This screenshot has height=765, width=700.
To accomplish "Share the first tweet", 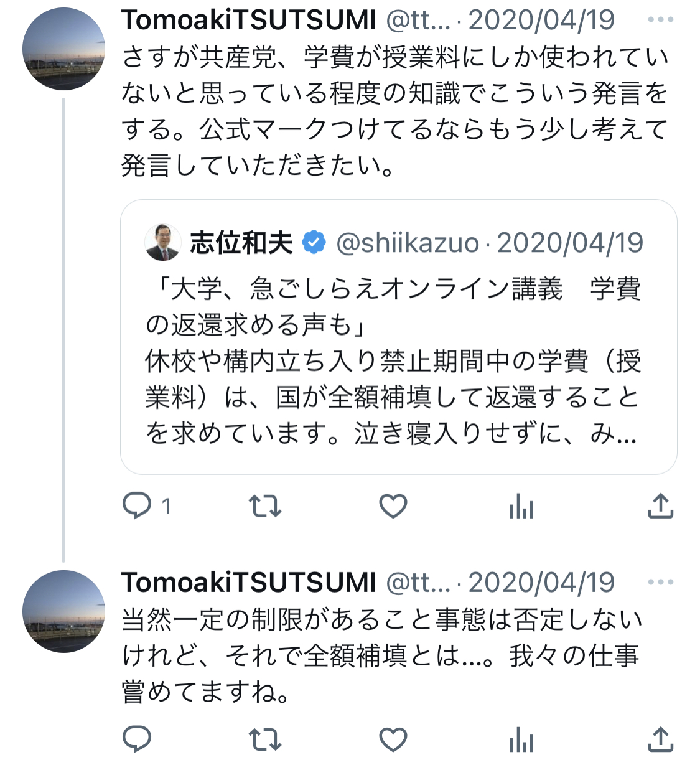I will [660, 506].
